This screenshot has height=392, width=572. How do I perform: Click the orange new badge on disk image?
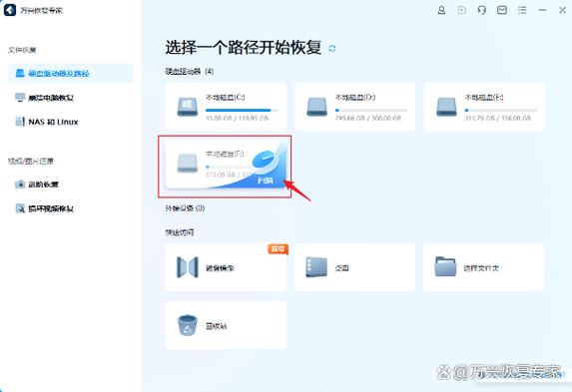[x=278, y=248]
